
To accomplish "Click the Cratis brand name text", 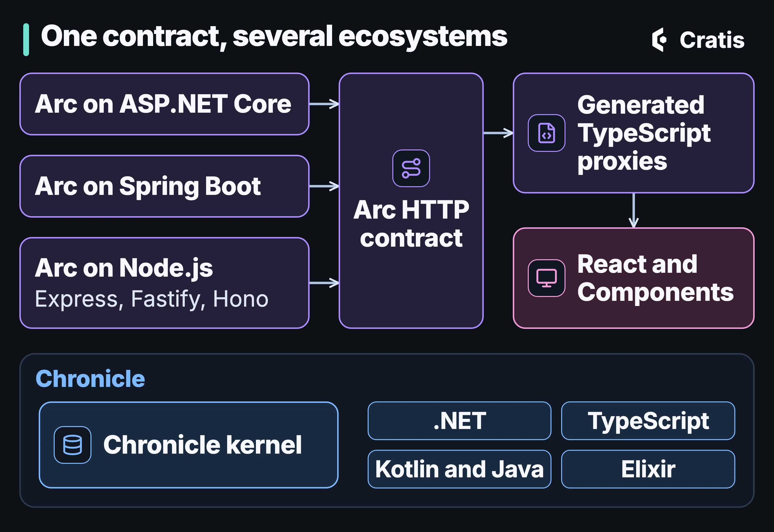I will [712, 40].
